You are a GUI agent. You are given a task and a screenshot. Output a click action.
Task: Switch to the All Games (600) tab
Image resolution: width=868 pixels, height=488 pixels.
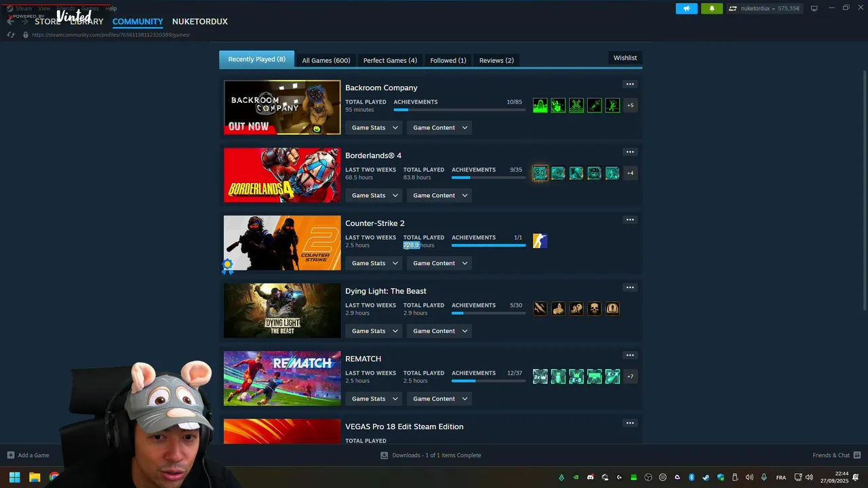[x=326, y=60]
